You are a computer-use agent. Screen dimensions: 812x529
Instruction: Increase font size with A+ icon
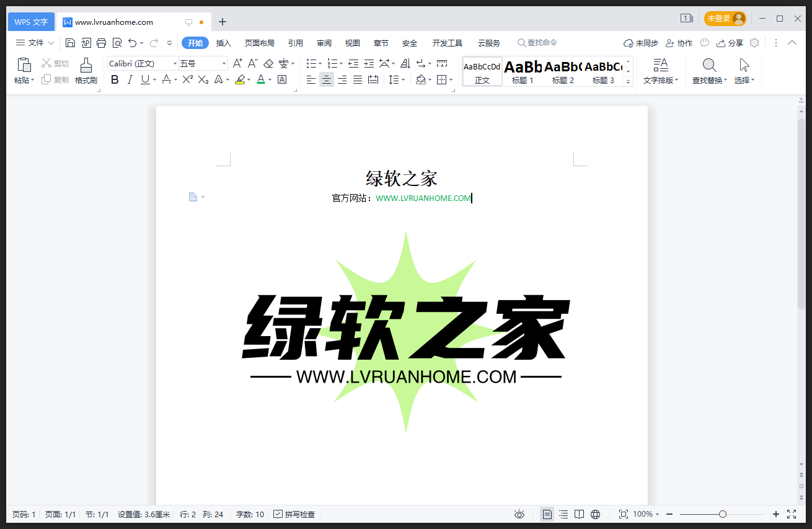pos(238,63)
